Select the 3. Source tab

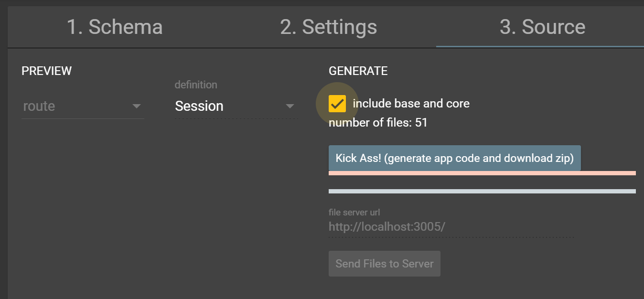point(542,27)
